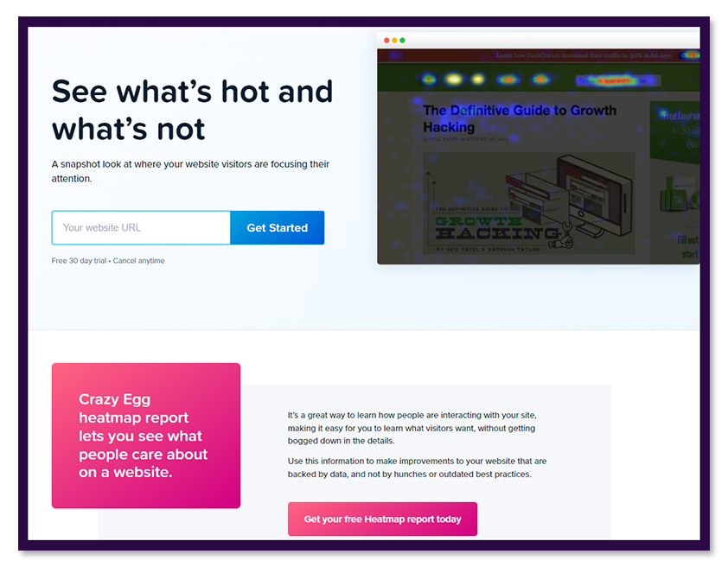Click the blue Get Started button
Image resolution: width=728 pixels, height=567 pixels.
[278, 227]
